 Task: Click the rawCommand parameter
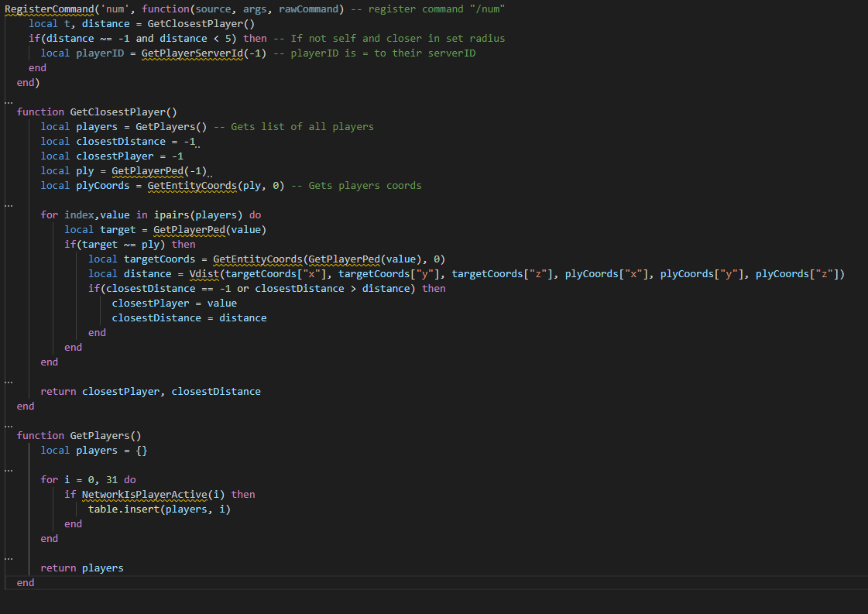[308, 9]
